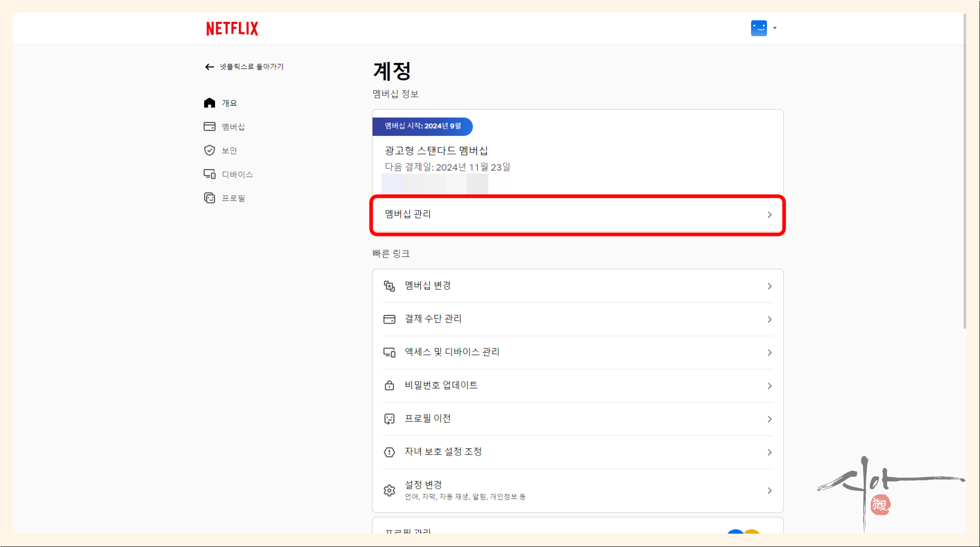This screenshot has height=547, width=980.
Task: Click the 디바이스 sidebar icon
Action: 209,174
